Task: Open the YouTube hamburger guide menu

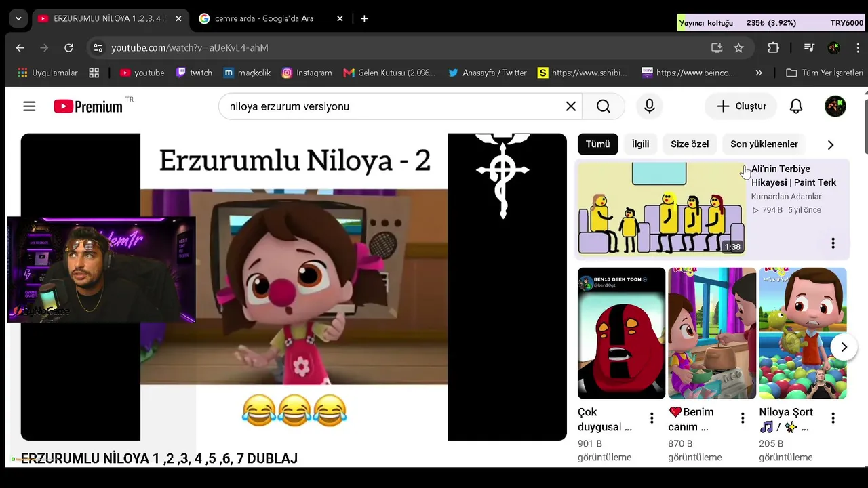Action: pyautogui.click(x=29, y=106)
